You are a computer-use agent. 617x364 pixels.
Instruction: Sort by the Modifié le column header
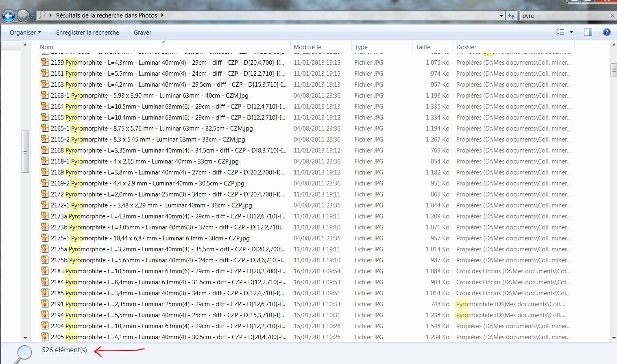307,47
